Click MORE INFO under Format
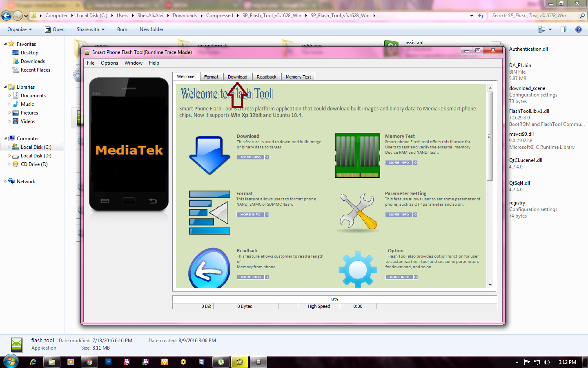The image size is (588, 368). point(253,215)
